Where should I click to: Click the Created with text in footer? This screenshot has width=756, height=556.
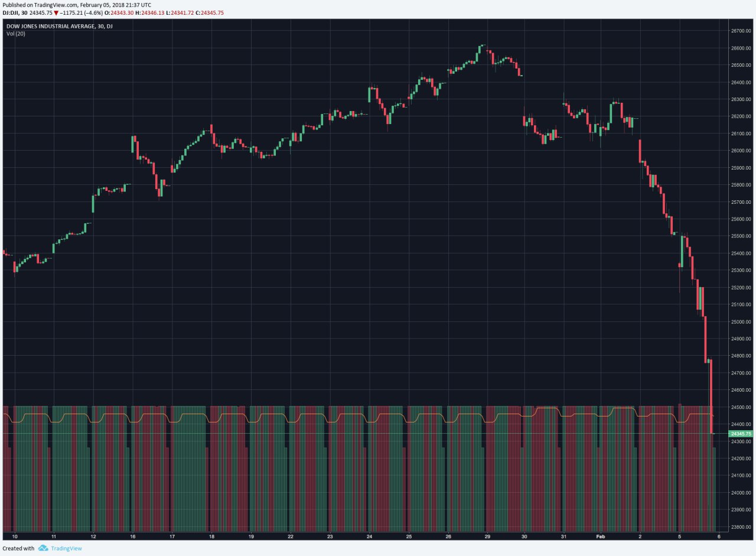[18, 548]
